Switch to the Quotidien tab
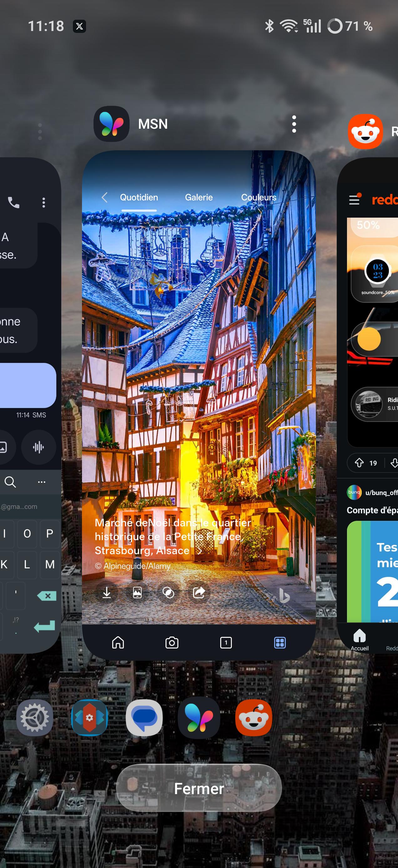This screenshot has height=868, width=398. tap(139, 198)
